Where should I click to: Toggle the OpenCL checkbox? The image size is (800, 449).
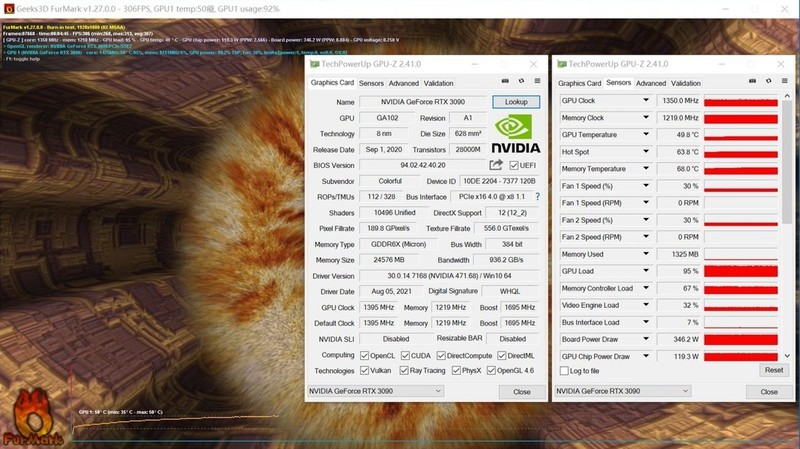(x=364, y=355)
